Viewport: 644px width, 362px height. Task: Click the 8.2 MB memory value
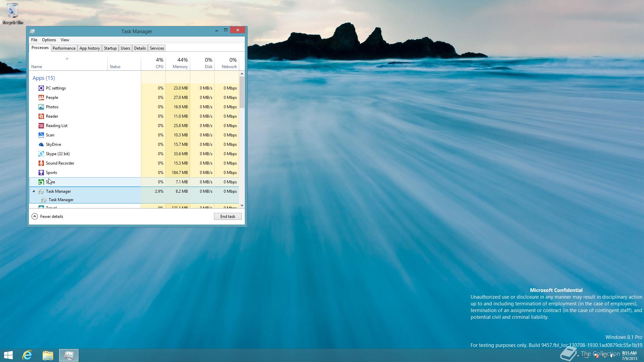[182, 191]
